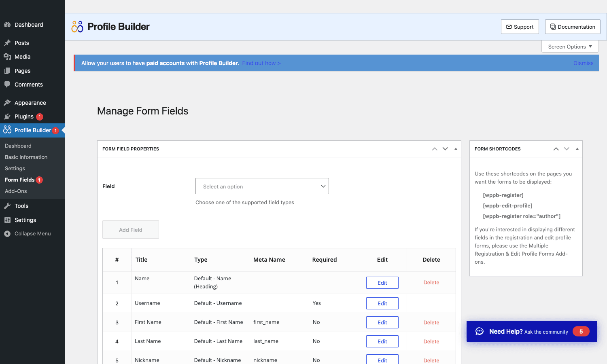The width and height of the screenshot is (607, 364).
Task: Click the last_name meta name cell
Action: coord(266,341)
